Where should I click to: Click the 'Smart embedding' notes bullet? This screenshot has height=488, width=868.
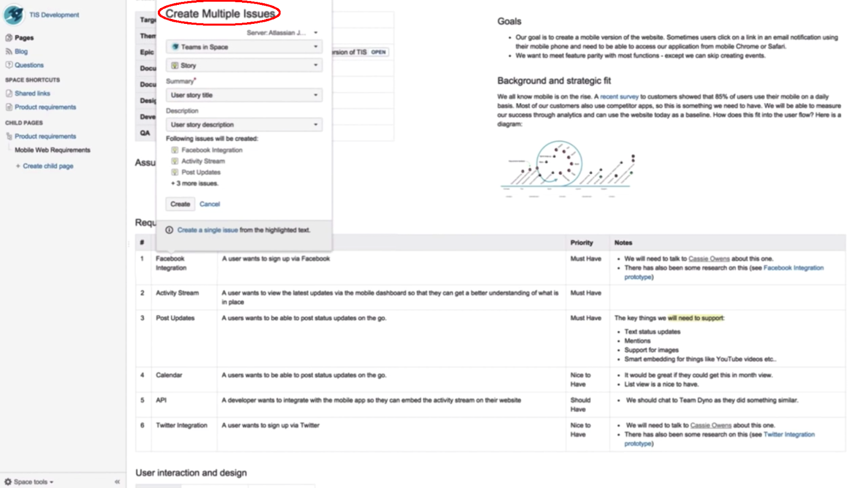[700, 359]
